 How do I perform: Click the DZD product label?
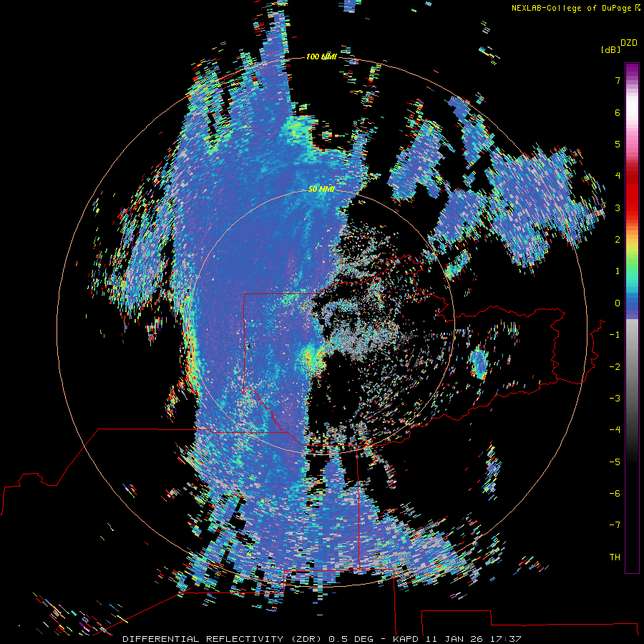click(629, 43)
